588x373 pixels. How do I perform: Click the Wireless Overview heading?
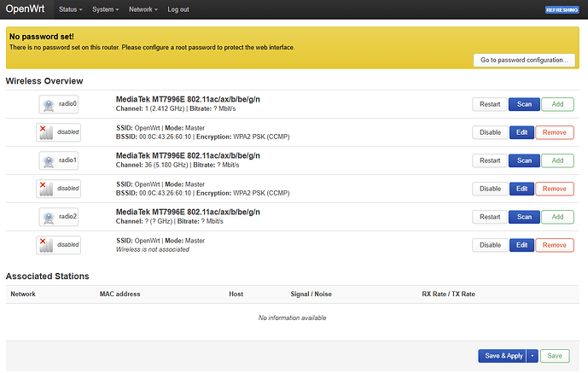(x=44, y=81)
